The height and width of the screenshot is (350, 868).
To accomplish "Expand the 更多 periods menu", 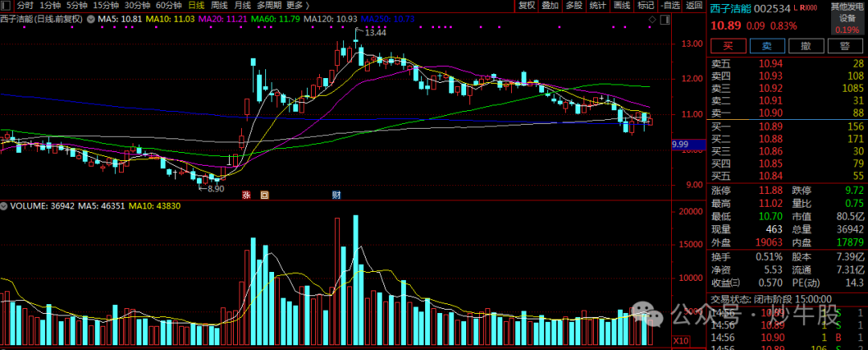I will click(298, 6).
